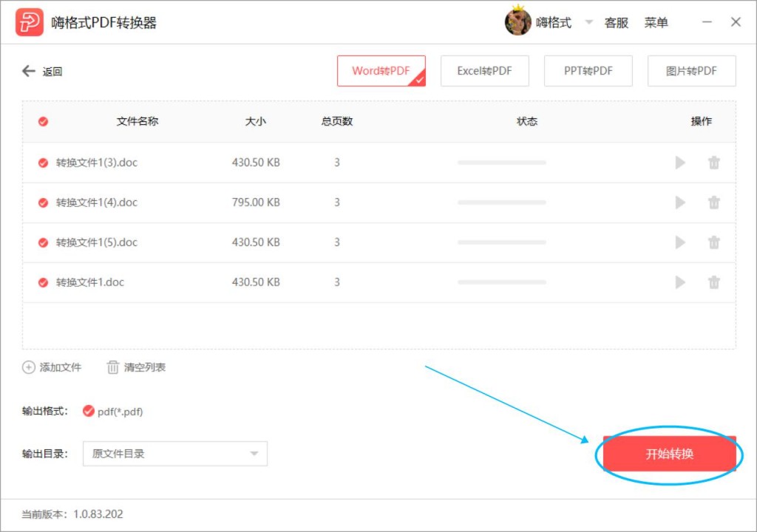The height and width of the screenshot is (532, 757).
Task: Clear the file list via 清空列表 trash icon
Action: 112,367
